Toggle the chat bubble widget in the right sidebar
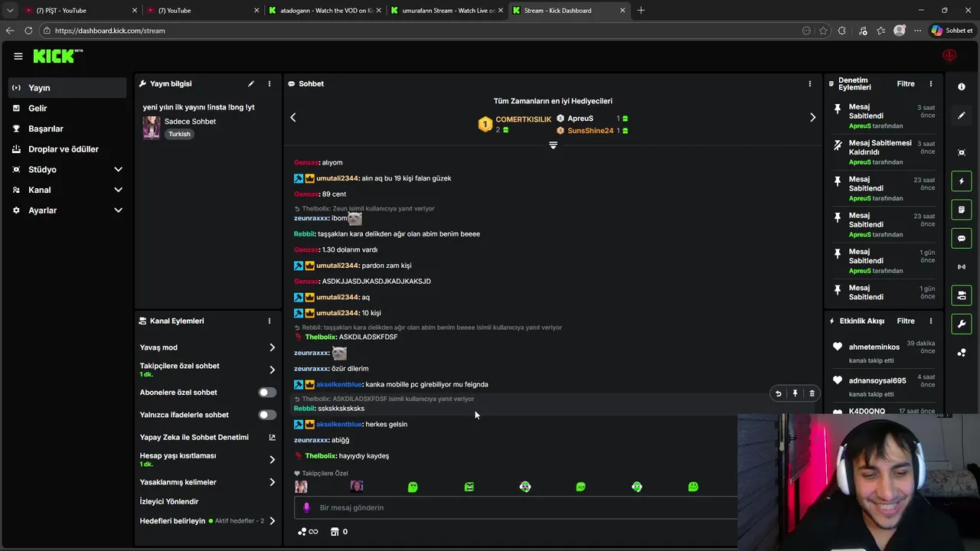 click(962, 239)
